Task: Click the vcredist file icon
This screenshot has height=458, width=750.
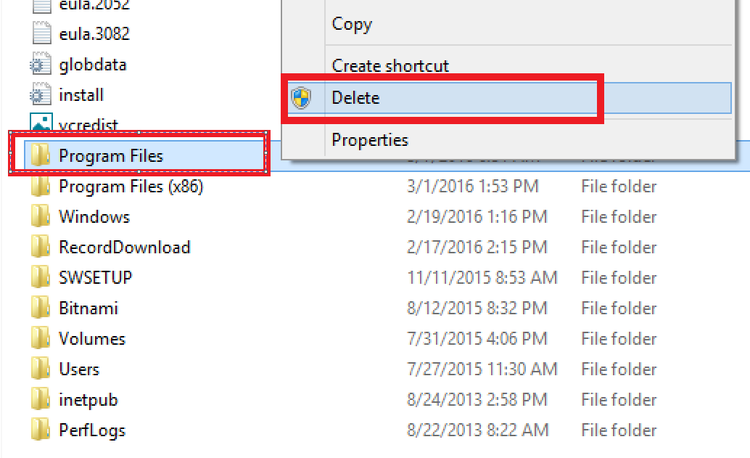Action: 41,125
